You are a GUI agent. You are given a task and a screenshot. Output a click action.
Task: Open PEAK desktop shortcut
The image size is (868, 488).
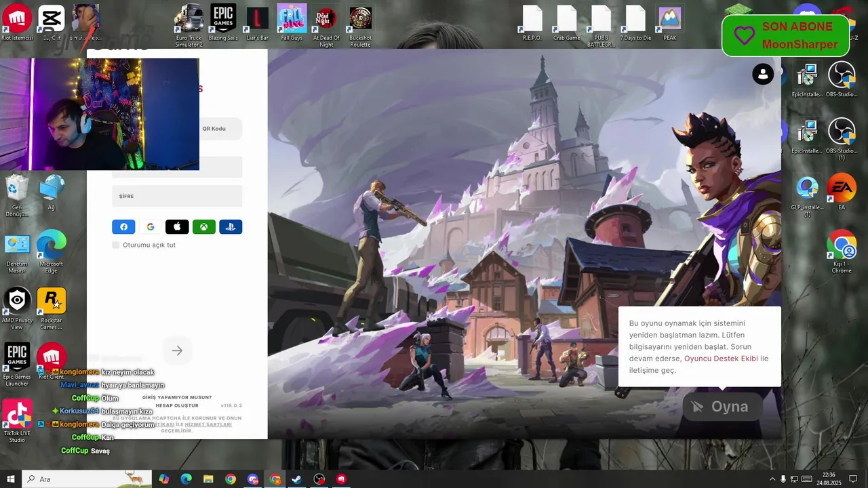[670, 22]
